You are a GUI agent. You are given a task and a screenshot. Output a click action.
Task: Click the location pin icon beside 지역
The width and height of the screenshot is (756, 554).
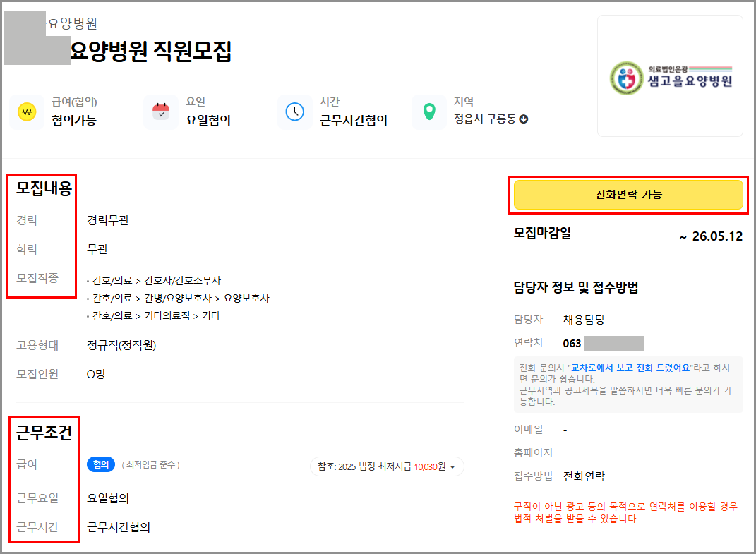[x=428, y=112]
